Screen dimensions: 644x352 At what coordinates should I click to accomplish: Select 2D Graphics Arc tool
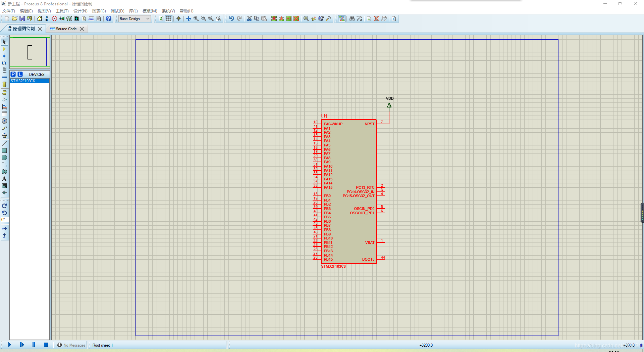(4, 165)
